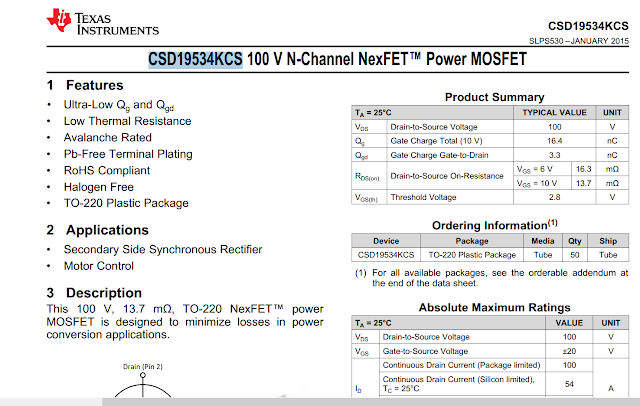Screen dimensions: 640x406
Task: Click the 'Threshold Voltage' row label
Action: pyautogui.click(x=423, y=197)
